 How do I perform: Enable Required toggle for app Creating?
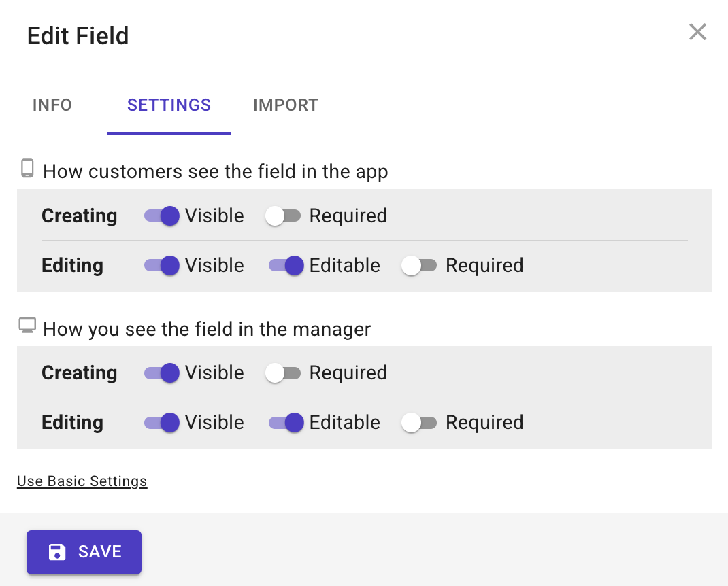[283, 216]
